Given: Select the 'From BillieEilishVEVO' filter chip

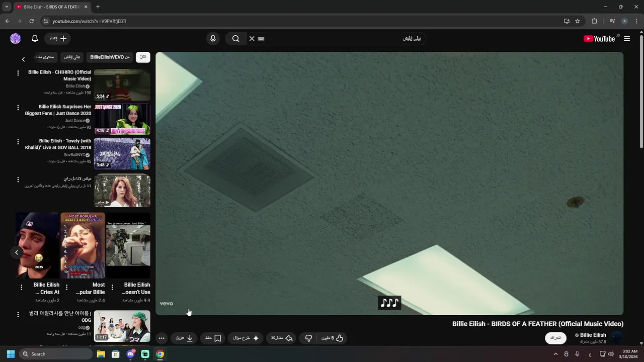Looking at the screenshot, I should [110, 57].
